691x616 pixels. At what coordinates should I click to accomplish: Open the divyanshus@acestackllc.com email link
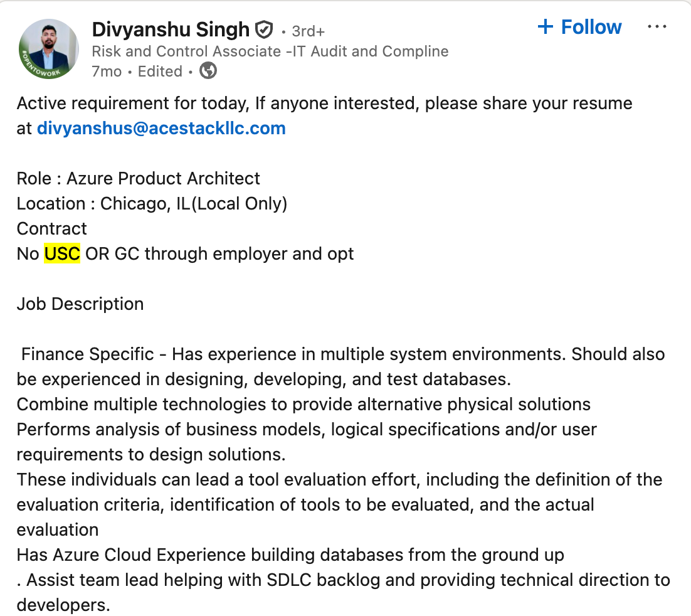(161, 129)
